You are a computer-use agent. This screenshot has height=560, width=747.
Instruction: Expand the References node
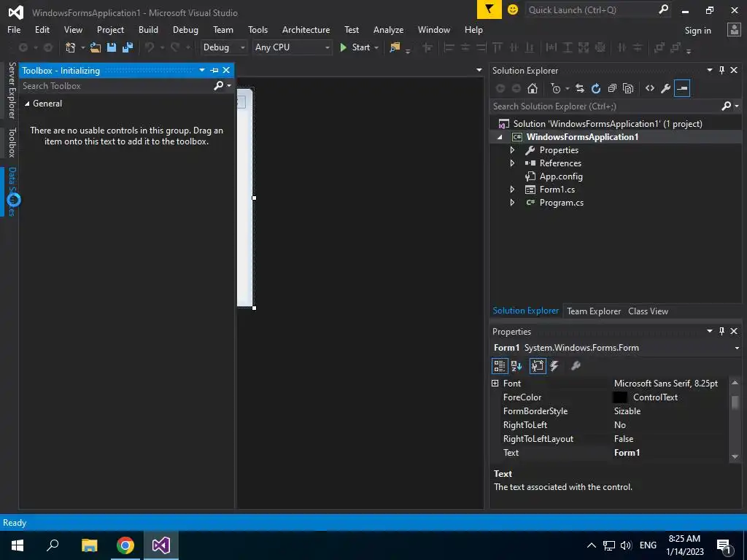point(513,163)
